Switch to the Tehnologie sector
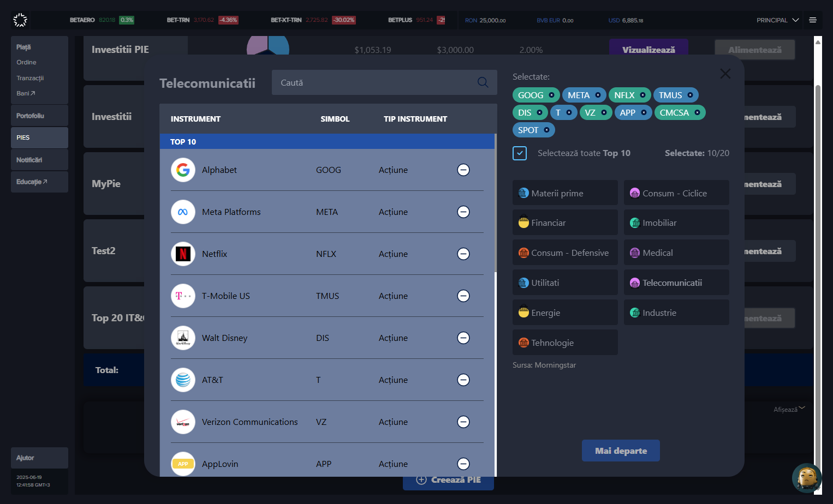 (x=565, y=343)
